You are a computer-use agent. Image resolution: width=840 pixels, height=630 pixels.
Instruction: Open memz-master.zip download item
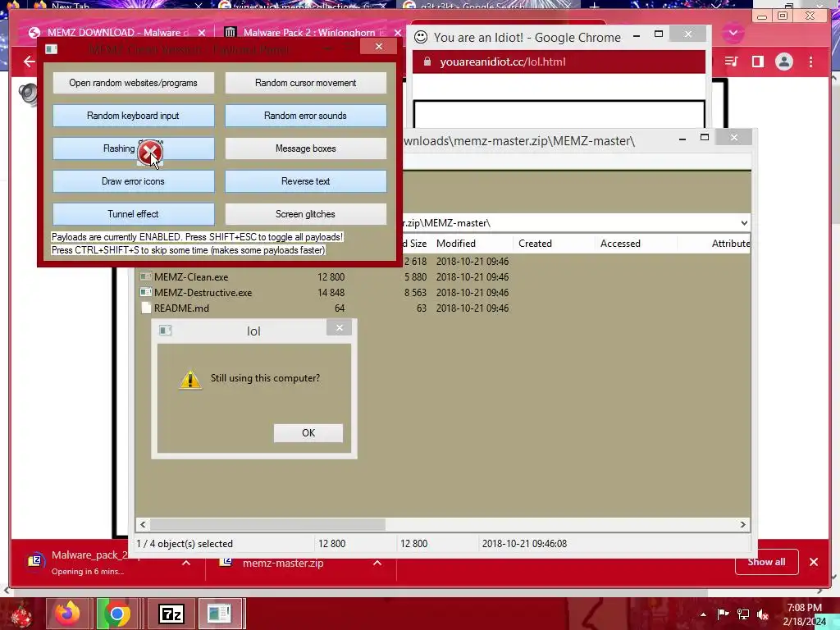[x=283, y=563]
